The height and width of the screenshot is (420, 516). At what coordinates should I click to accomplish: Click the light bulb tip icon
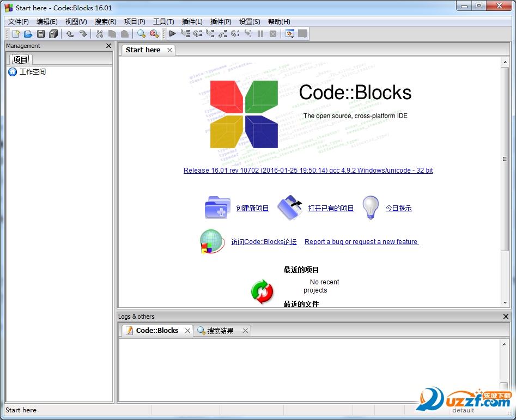[371, 207]
